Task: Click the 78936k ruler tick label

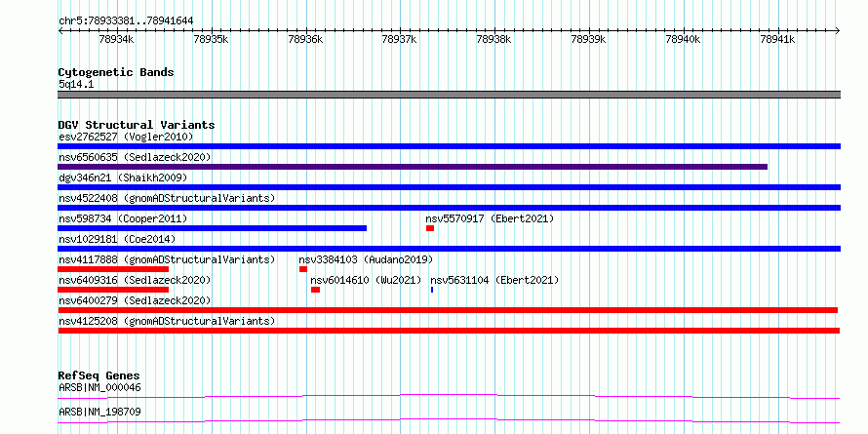Action: click(305, 39)
